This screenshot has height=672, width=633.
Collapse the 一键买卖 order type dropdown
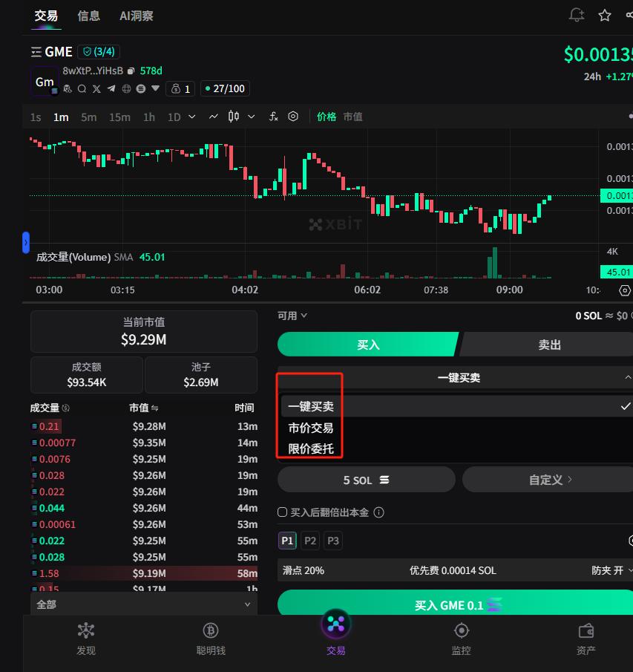click(626, 378)
